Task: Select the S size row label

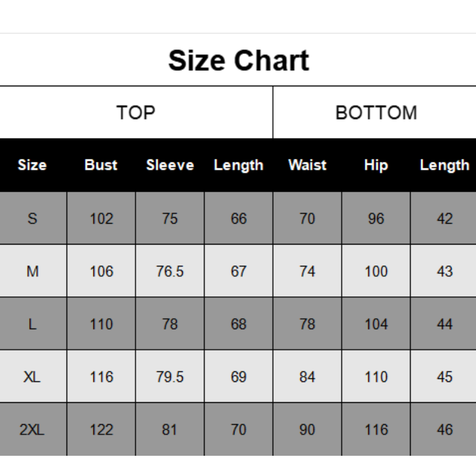Action: 32,218
